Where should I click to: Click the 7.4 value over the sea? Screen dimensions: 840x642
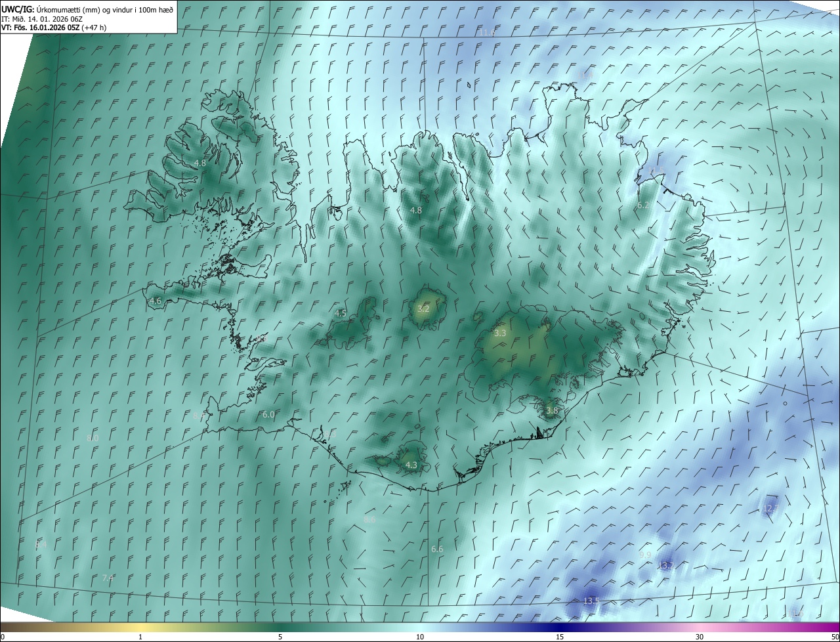coord(108,578)
